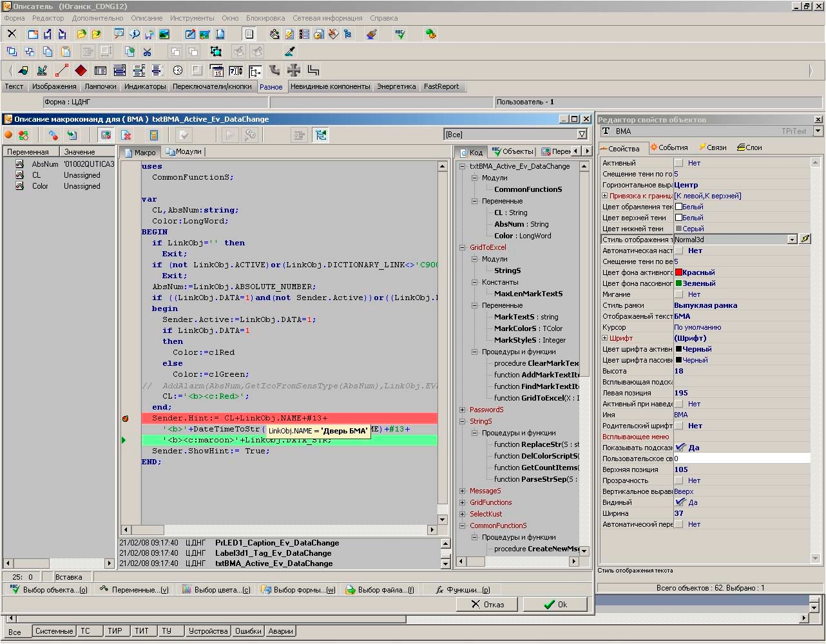The height and width of the screenshot is (644, 826).
Task: Click the 'Пользовательское св' value field
Action: pyautogui.click(x=741, y=459)
